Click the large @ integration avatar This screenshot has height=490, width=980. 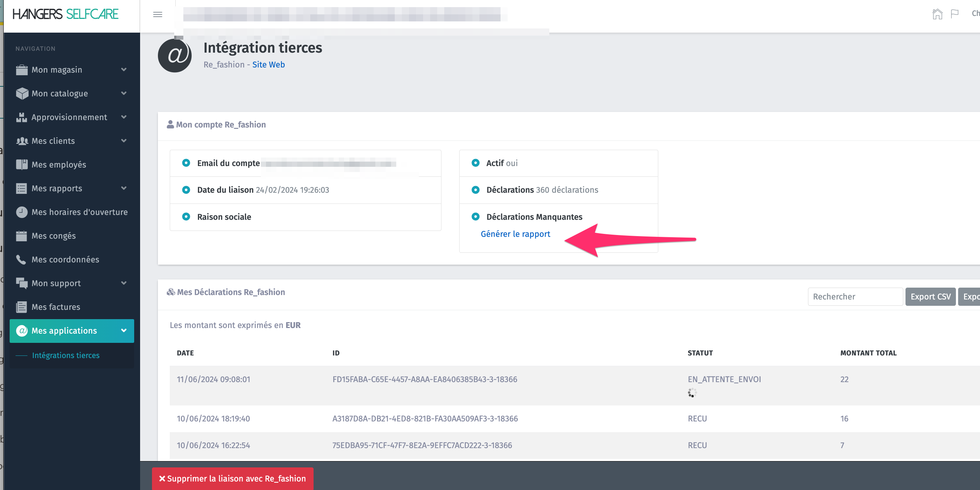(x=175, y=56)
